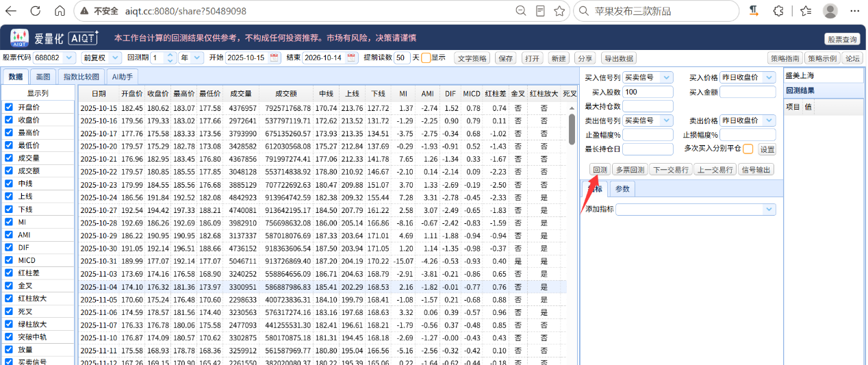Toggle the 显示 checkbox in toolbar

click(426, 58)
